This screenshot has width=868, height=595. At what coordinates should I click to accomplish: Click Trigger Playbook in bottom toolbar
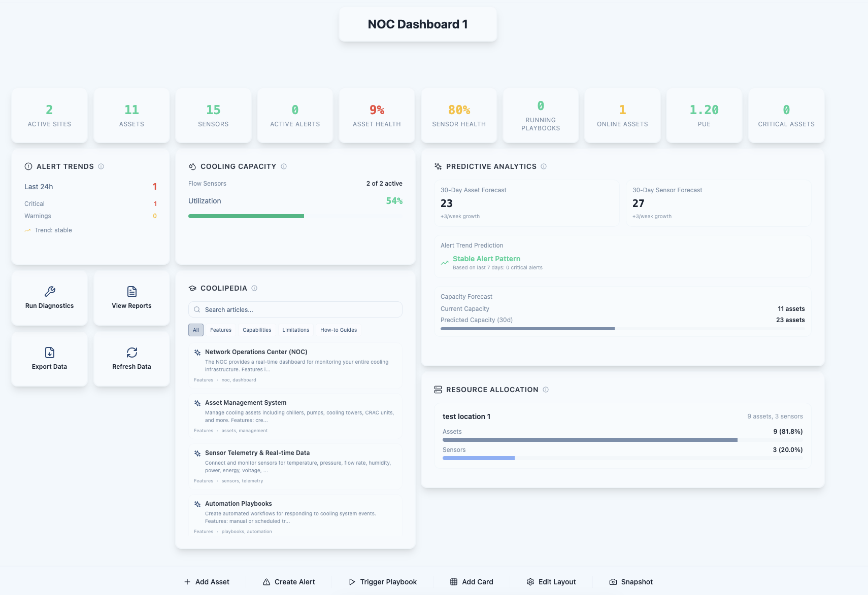[383, 582]
